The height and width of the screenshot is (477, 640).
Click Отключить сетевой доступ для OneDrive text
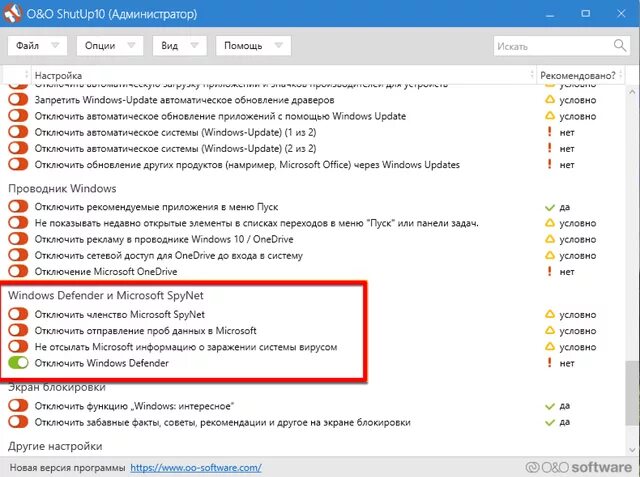point(169,255)
